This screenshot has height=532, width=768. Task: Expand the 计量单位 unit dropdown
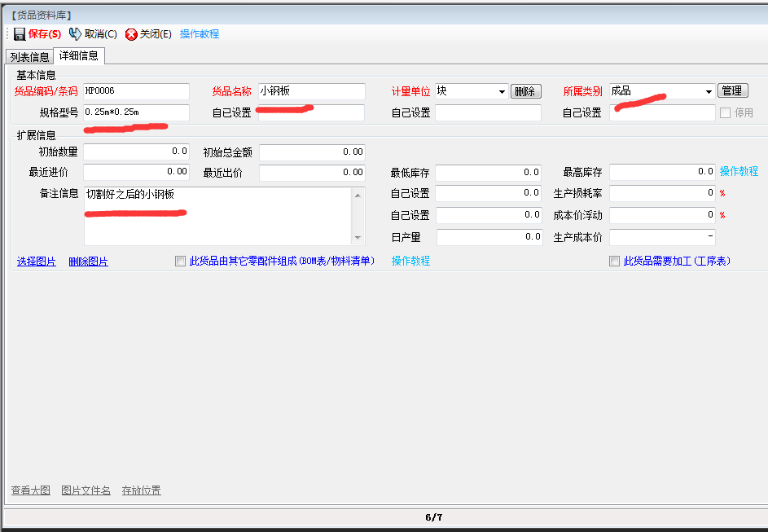point(502,92)
